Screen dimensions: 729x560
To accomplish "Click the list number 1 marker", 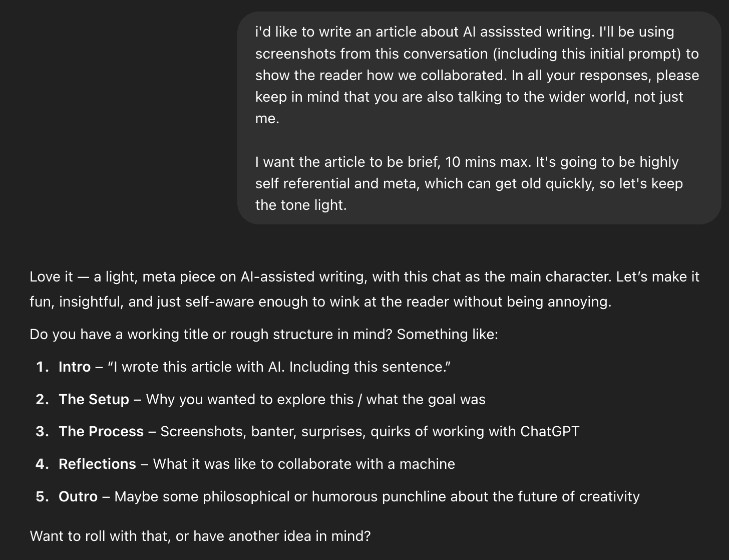I will click(x=43, y=367).
